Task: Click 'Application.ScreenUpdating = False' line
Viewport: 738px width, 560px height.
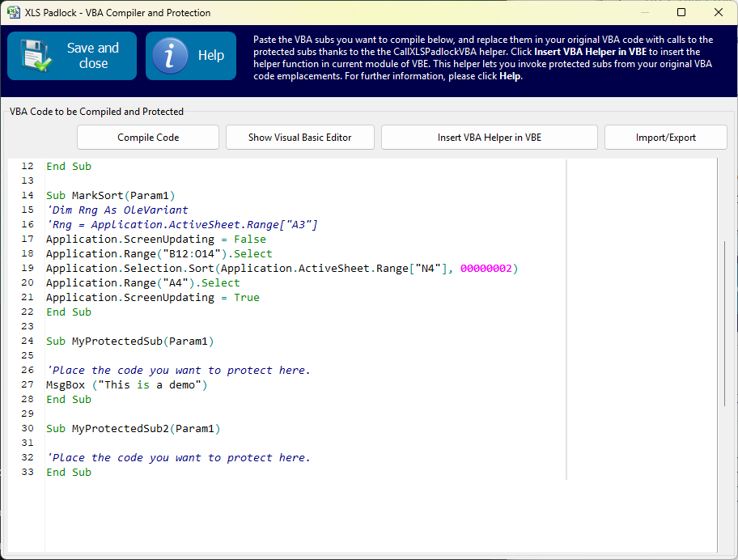Action: [156, 239]
